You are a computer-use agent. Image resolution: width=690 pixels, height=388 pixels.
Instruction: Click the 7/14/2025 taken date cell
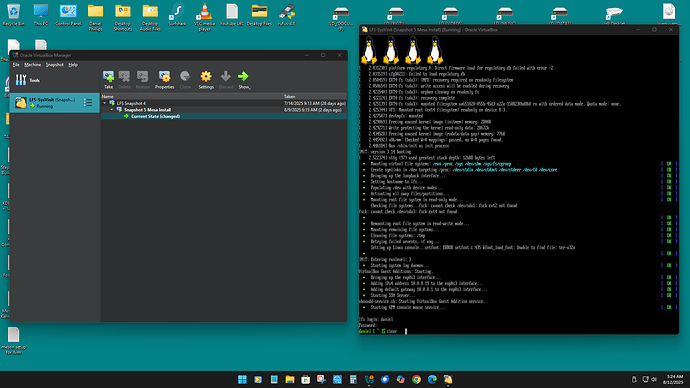coord(315,103)
